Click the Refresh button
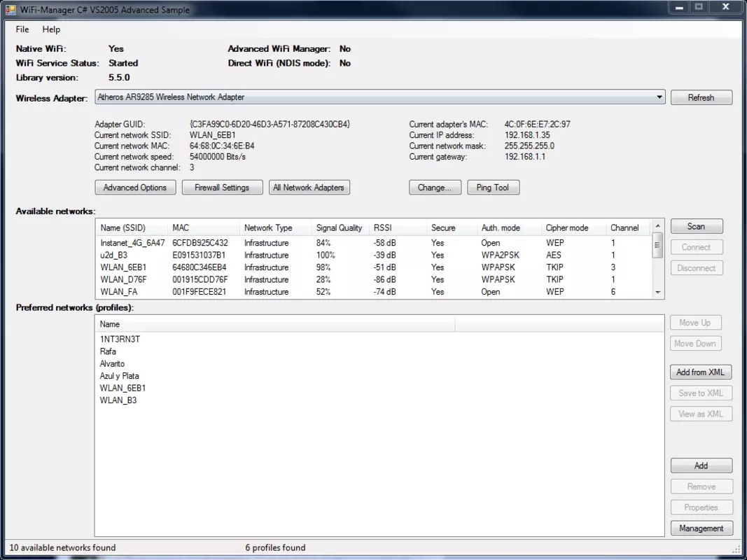 click(x=701, y=97)
